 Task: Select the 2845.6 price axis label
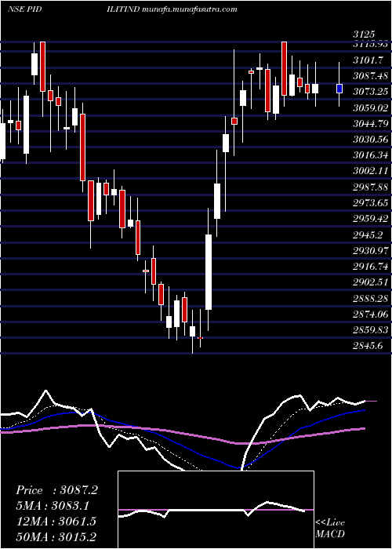click(x=368, y=346)
